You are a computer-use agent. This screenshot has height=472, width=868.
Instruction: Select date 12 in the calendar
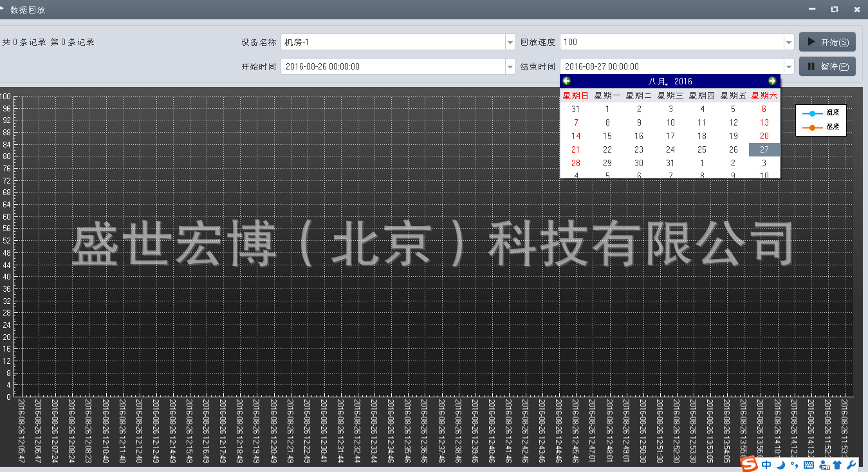(733, 122)
